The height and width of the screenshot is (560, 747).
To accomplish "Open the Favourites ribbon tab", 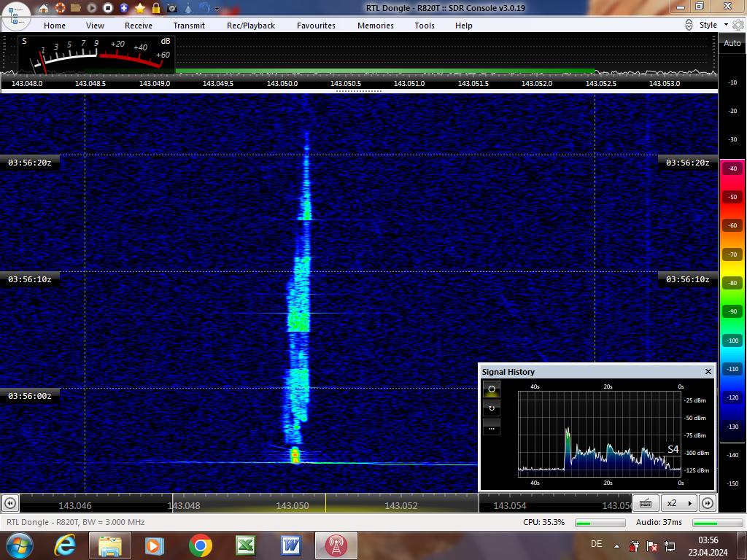I will [317, 26].
